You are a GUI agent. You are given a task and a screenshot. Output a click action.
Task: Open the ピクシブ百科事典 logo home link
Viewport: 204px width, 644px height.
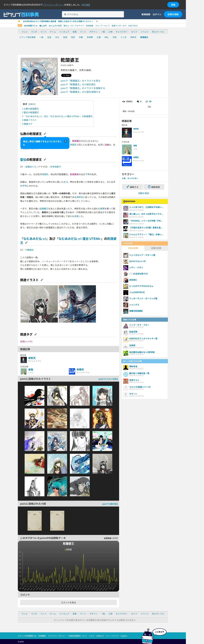(21, 14)
